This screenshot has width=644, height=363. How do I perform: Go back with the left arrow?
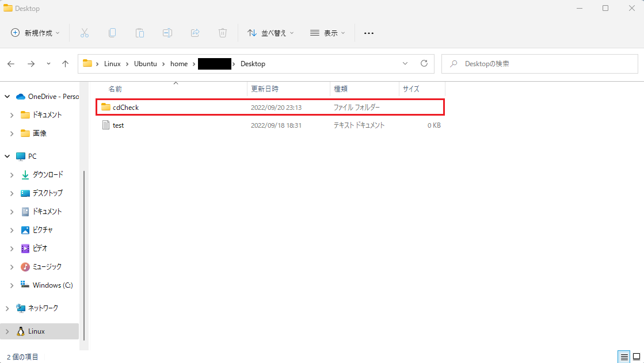[11, 64]
